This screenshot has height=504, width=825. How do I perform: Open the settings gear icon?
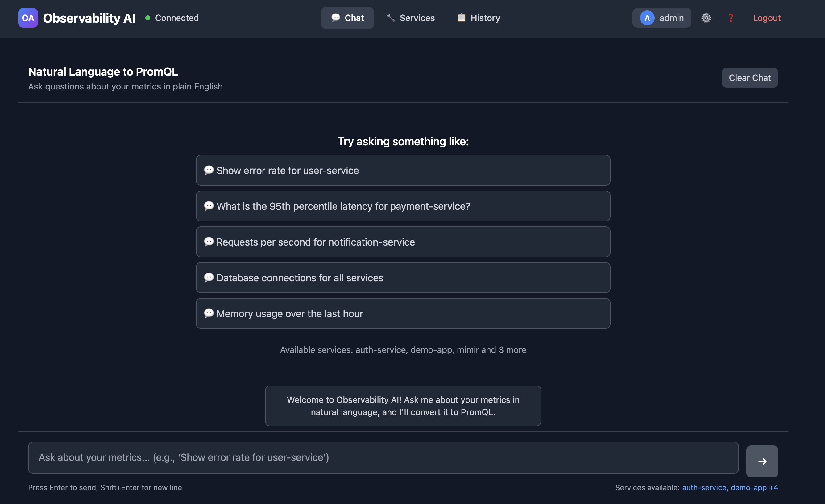(x=706, y=18)
